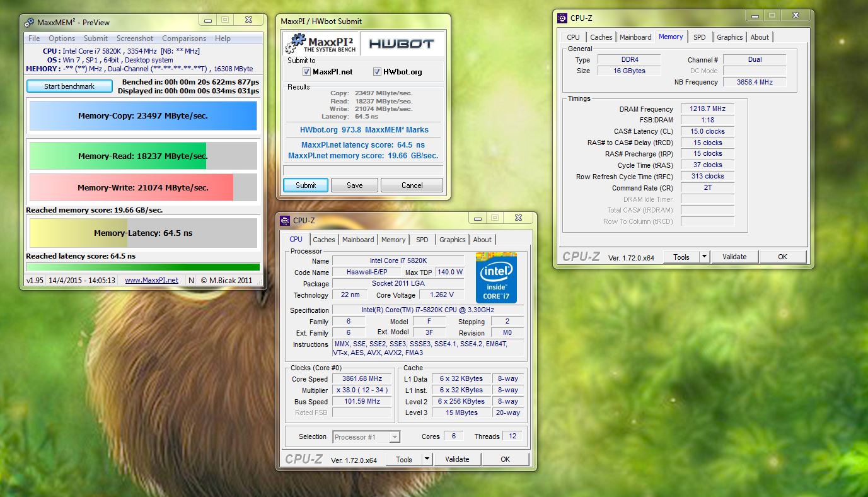Switch to Mainboard tab in CPU-Z processor window
Viewport: 868px width, 497px height.
pos(358,240)
